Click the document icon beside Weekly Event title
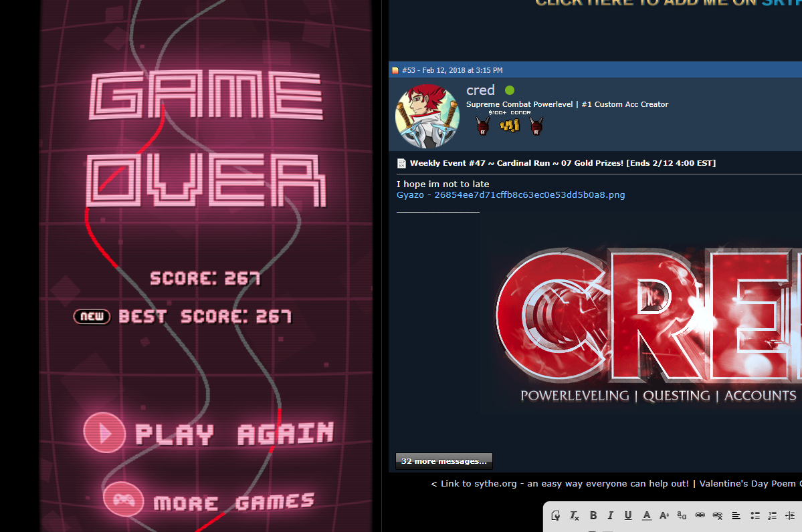The width and height of the screenshot is (802, 532). 401,164
